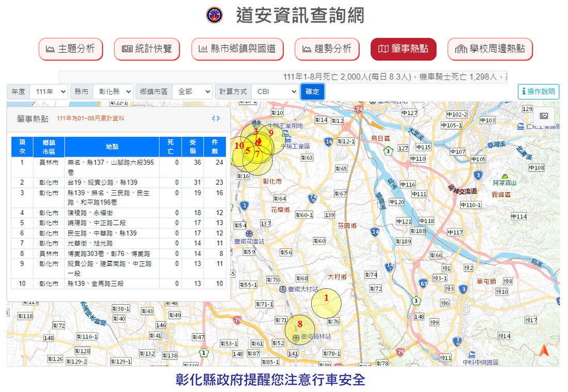Screen dimensions: 568x392
Task: Expand the 鄉鎮市區 dropdown showing 全部
Action: (192, 91)
